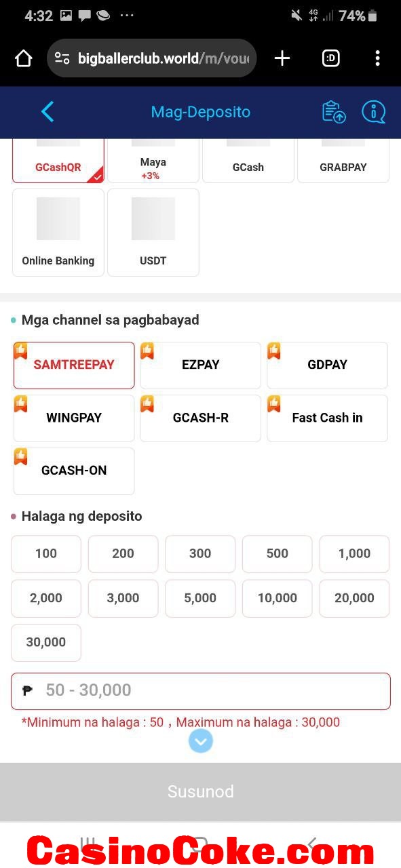Select Maya +3% payment method
The width and height of the screenshot is (401, 868).
[153, 161]
